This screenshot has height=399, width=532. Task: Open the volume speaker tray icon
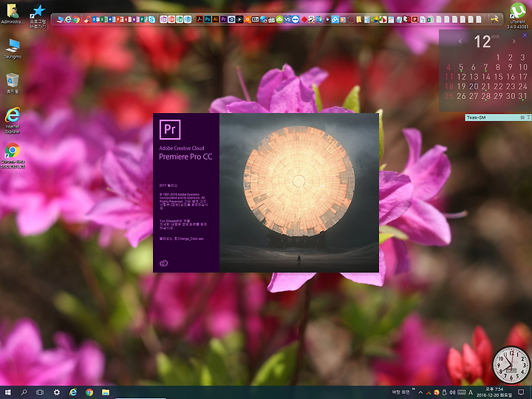point(453,392)
